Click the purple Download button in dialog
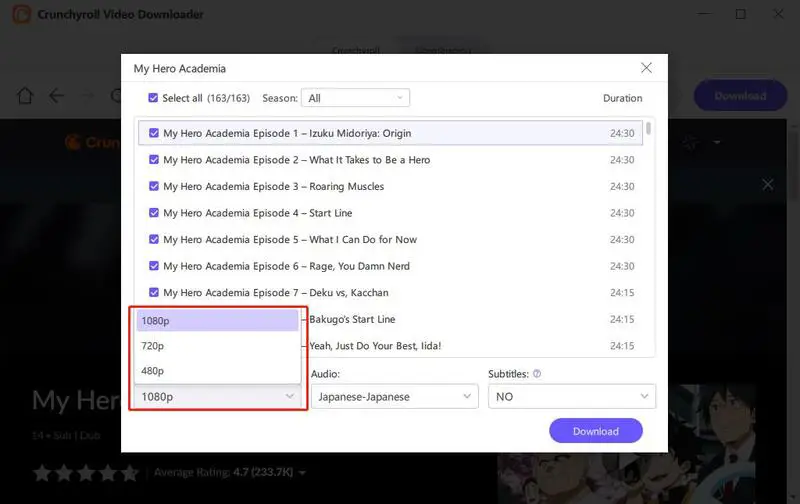800x504 pixels. point(595,431)
